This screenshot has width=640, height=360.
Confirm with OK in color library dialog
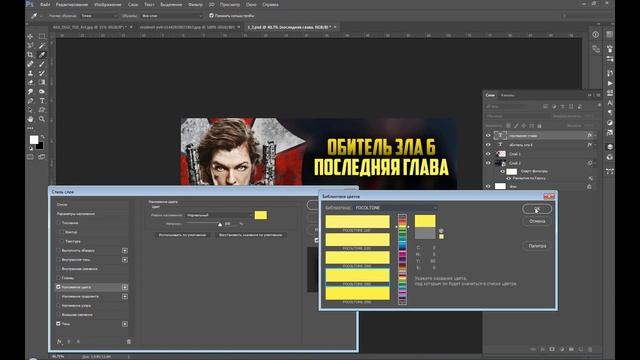point(537,209)
